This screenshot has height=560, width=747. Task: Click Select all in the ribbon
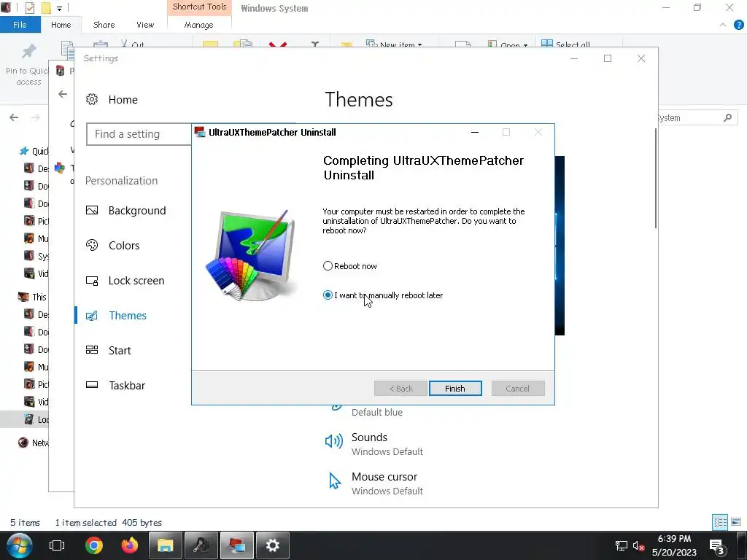(566, 44)
